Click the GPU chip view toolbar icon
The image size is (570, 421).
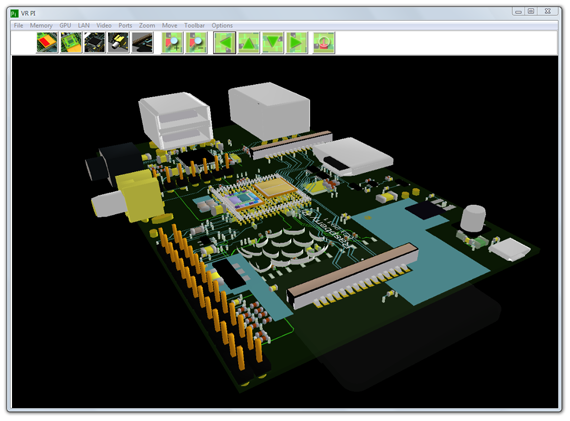point(71,43)
